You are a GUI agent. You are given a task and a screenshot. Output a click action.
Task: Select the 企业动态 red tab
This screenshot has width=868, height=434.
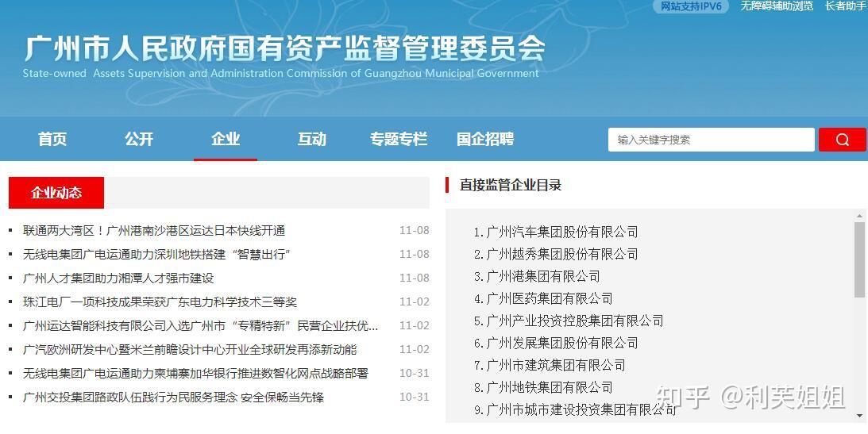56,192
